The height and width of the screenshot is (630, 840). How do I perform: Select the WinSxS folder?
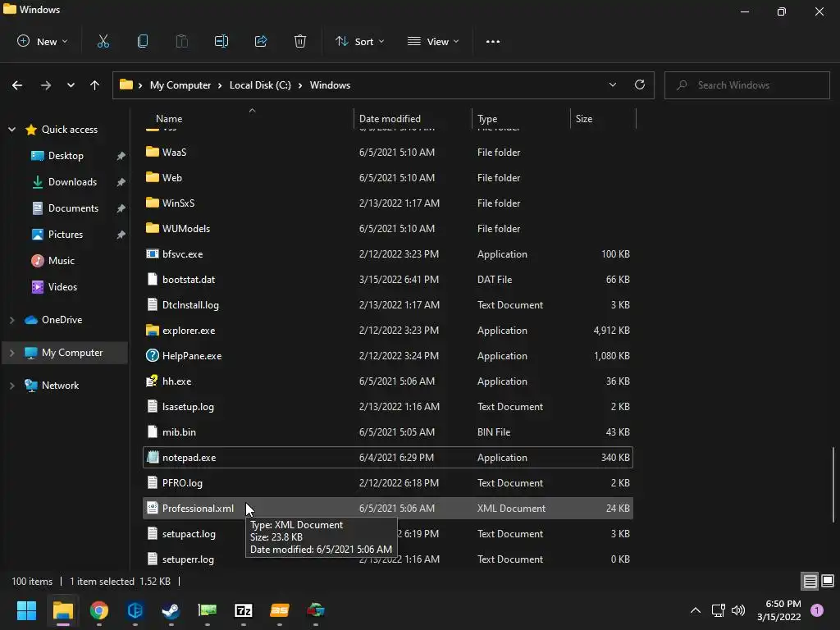(x=388, y=203)
